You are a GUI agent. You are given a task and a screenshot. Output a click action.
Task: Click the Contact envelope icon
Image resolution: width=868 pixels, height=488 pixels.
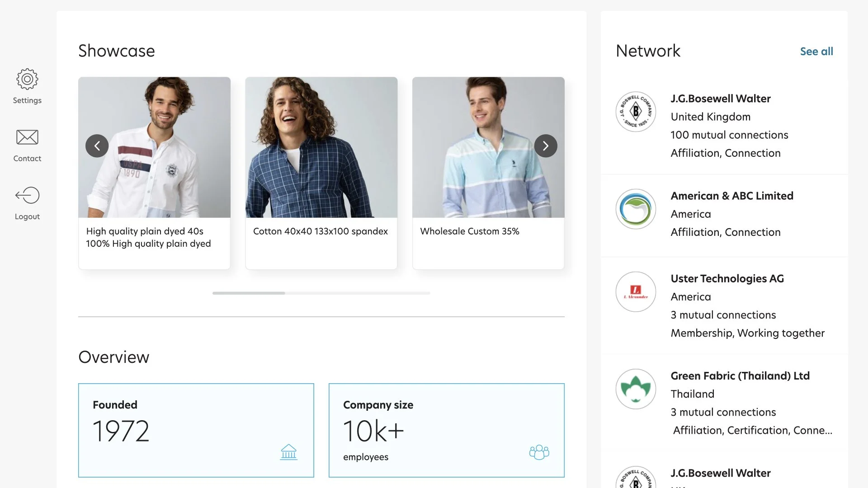tap(27, 137)
